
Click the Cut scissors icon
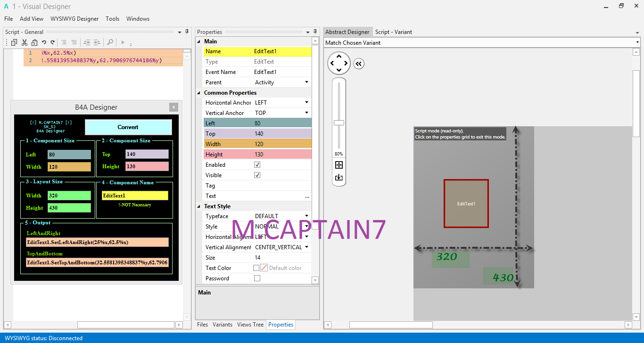[x=24, y=42]
